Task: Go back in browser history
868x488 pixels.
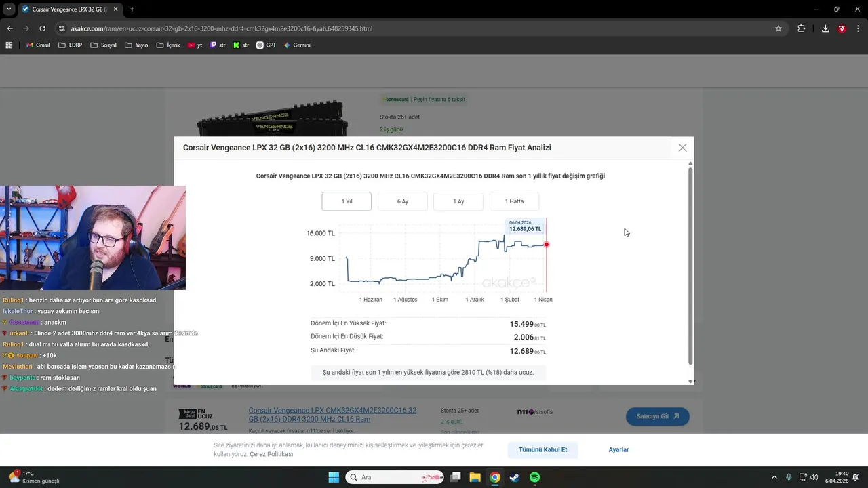Action: click(x=9, y=28)
